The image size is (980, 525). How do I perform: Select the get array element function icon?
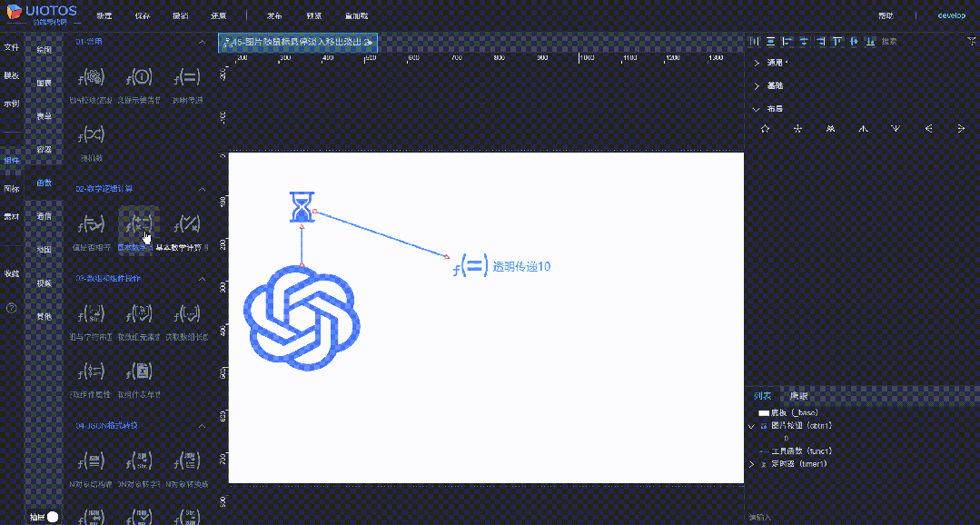139,313
